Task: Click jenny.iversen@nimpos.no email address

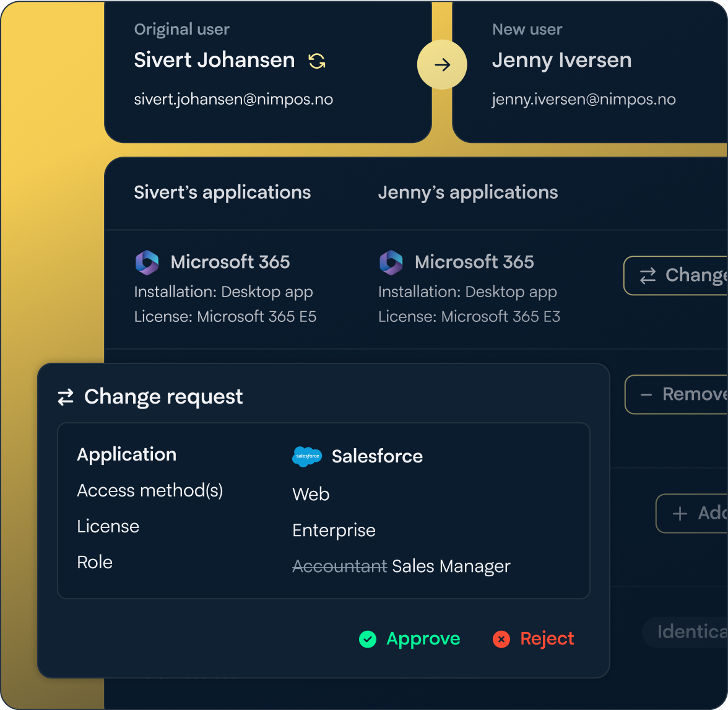Action: pos(584,99)
